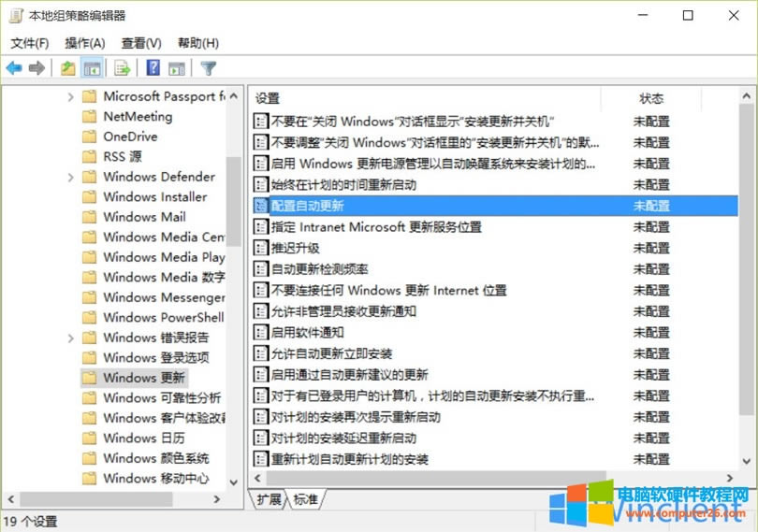Select Windows Media Player tree item
Screen dimensions: 758x532
tap(164, 257)
